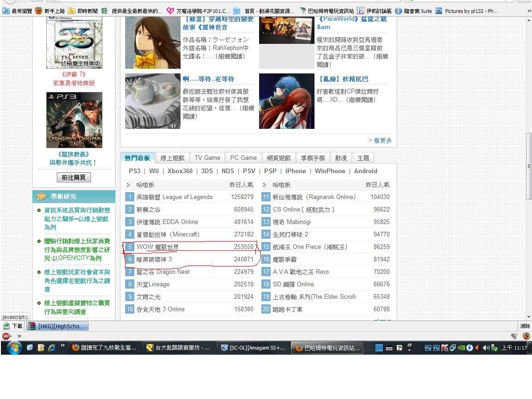Open the 英雄聯盟 League of Legends board link
532x399 pixels.
point(174,197)
